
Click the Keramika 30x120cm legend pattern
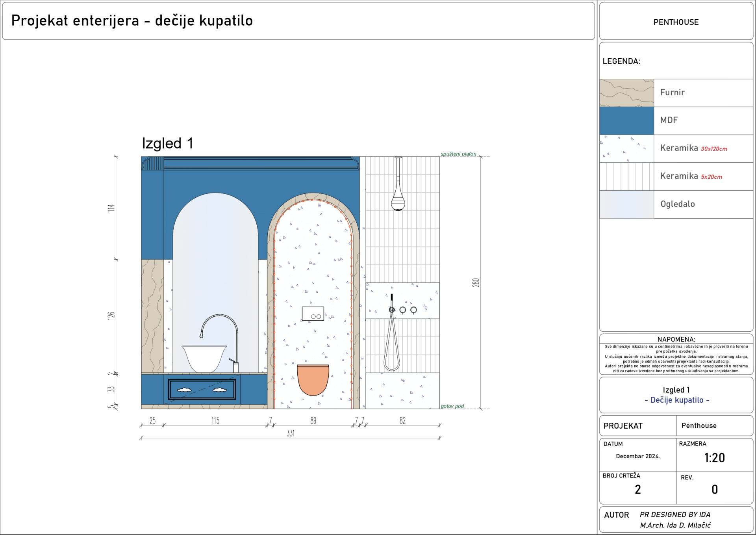(x=626, y=149)
